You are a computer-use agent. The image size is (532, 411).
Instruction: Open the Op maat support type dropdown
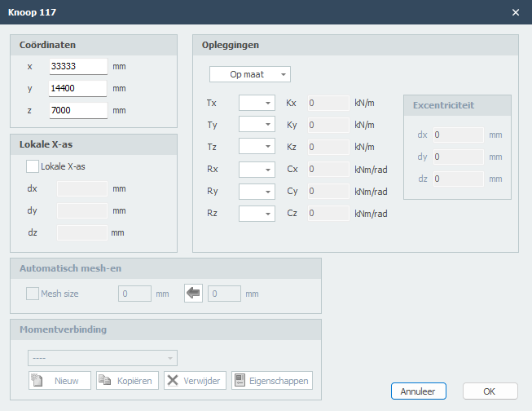[x=249, y=74]
